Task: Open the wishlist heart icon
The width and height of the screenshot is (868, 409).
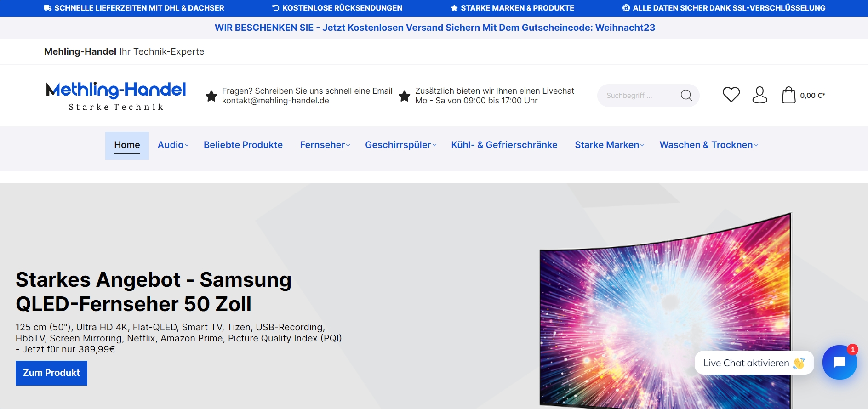Action: [731, 95]
